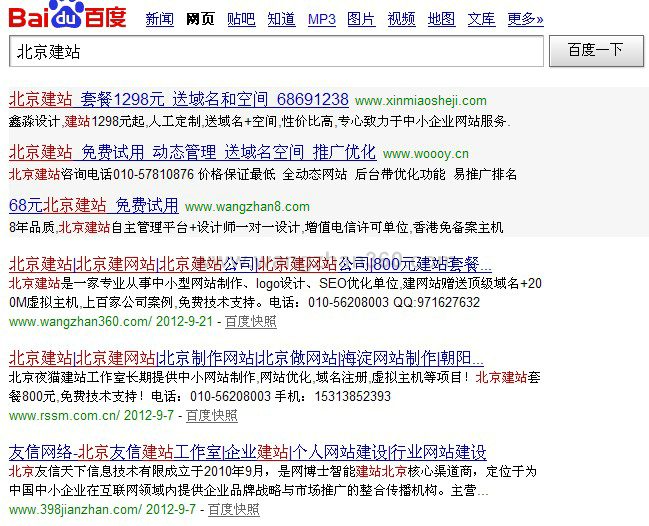
Task: Open ad result 北京建站 套餐1298元
Action: (178, 99)
